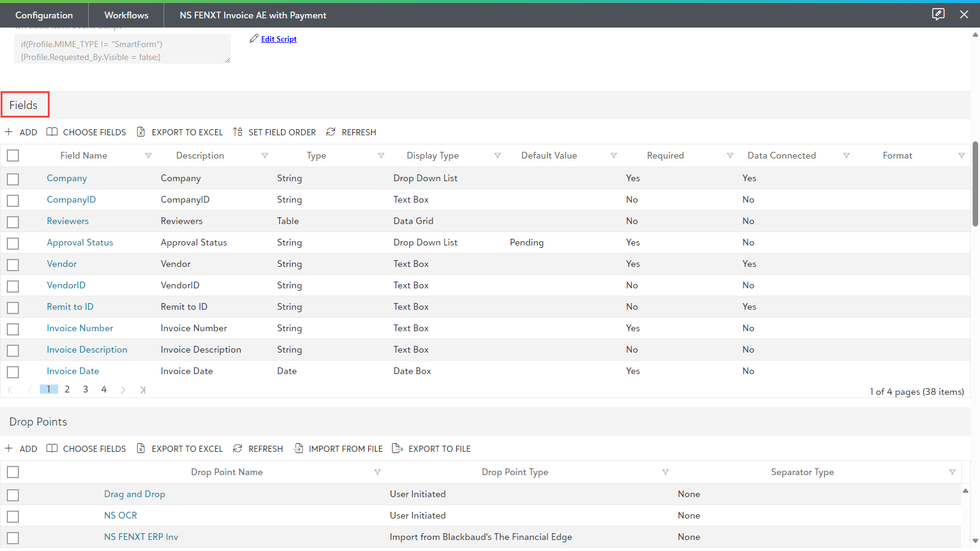Check the Company field row checkbox

(13, 179)
